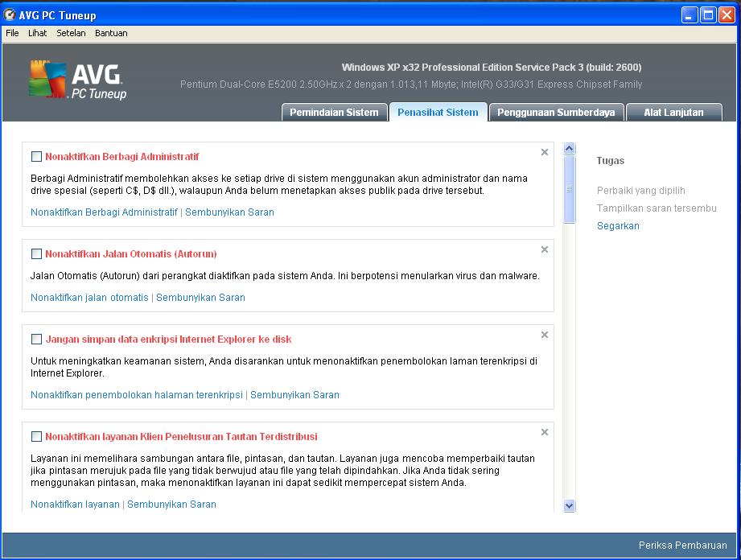741x560 pixels.
Task: Click the AVG PC Tuneup logo
Action: click(x=78, y=80)
